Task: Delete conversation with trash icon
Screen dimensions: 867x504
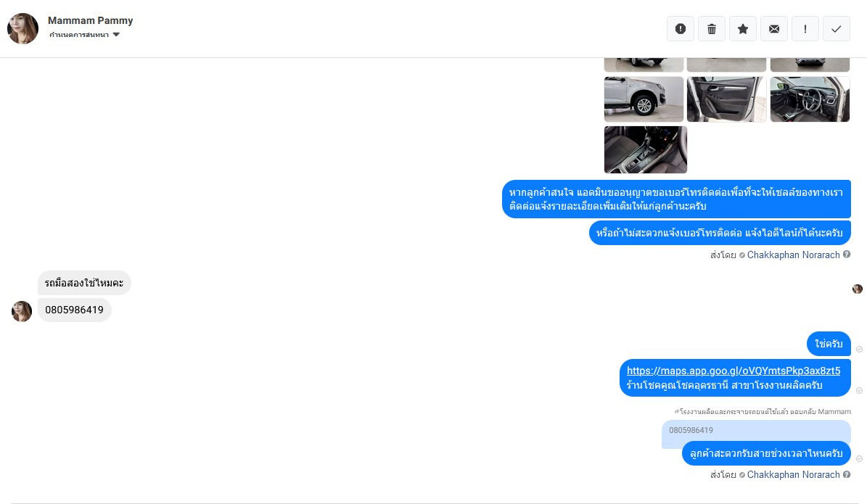Action: point(712,29)
